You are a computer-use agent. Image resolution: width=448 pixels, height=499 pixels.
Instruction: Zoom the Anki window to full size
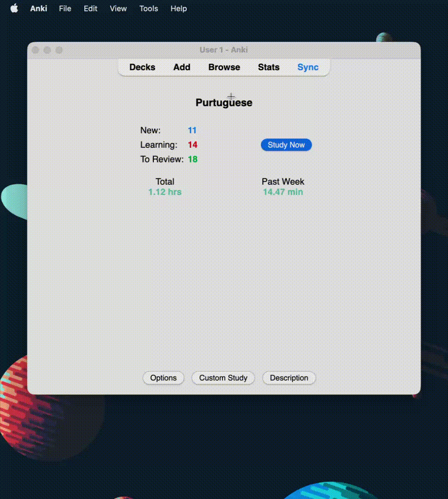click(59, 50)
